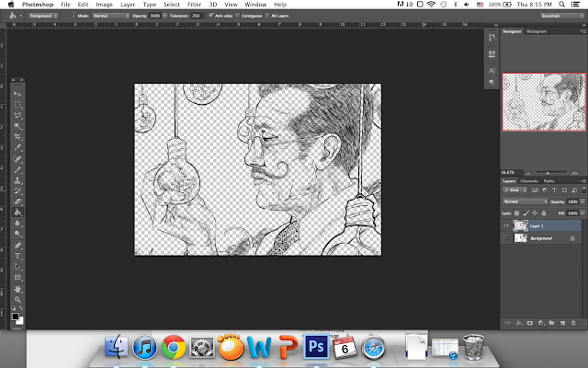
Task: Select the Zoom tool in toolbox
Action: (x=17, y=300)
